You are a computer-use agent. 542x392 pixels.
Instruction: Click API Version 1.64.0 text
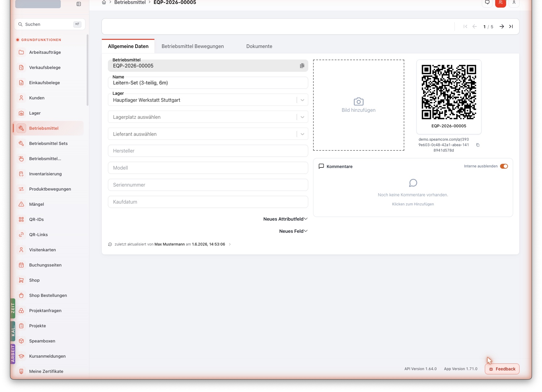(x=420, y=369)
